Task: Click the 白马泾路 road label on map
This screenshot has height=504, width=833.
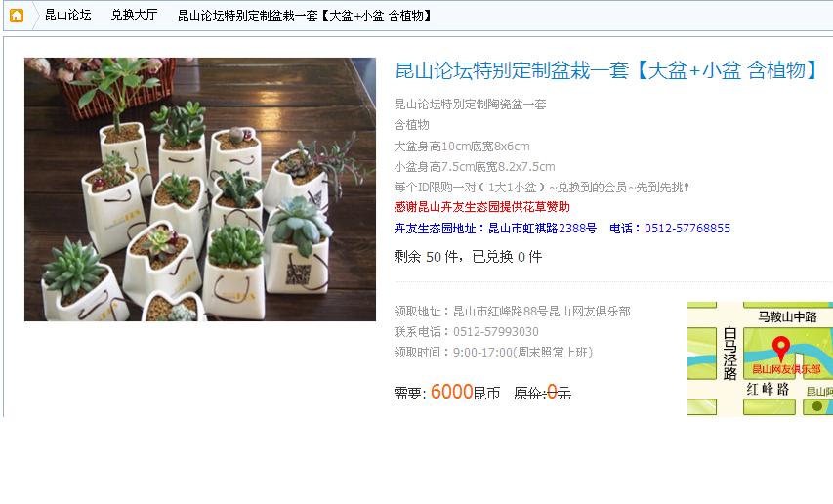Action: (x=729, y=354)
